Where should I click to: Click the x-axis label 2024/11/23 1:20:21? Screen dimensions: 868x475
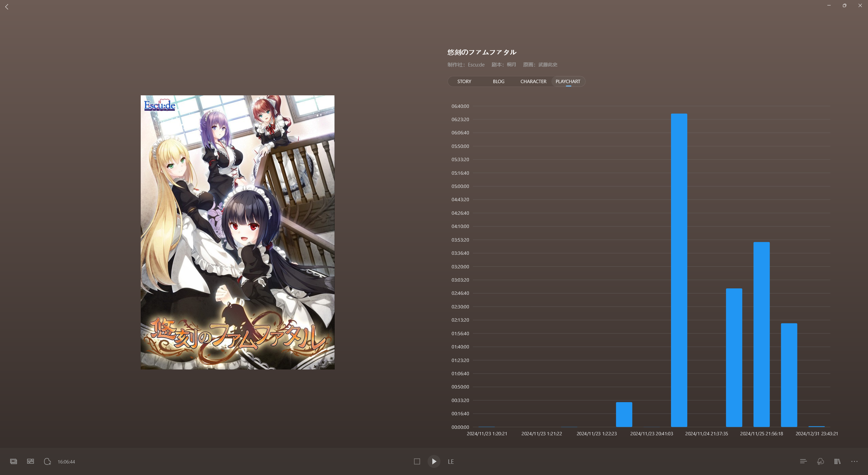click(487, 434)
